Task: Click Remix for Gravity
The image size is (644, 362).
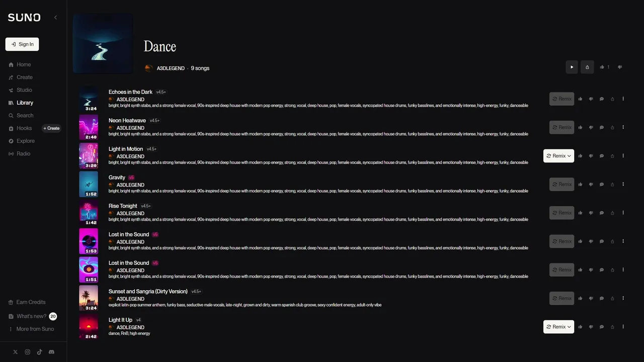Action: point(561,185)
